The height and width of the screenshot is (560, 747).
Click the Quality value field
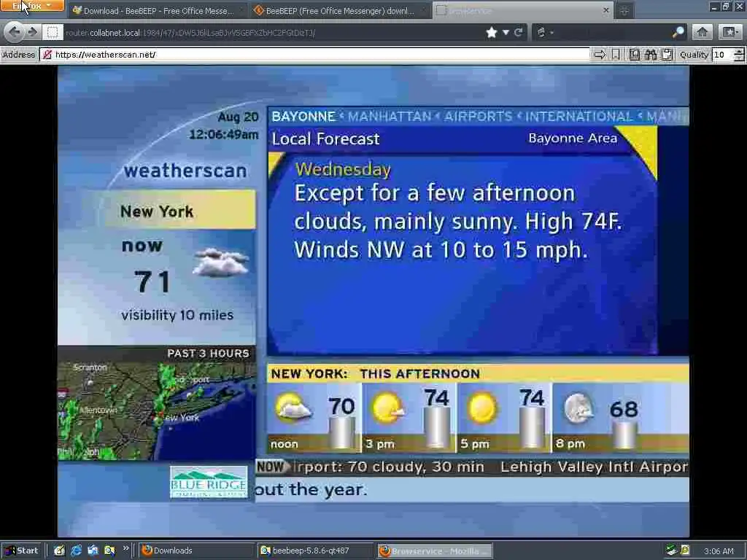pos(723,55)
